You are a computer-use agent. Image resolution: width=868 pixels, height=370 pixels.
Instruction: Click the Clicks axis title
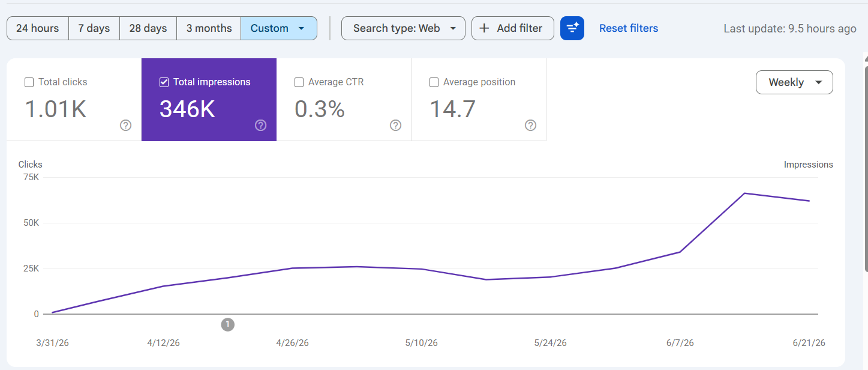pos(31,165)
